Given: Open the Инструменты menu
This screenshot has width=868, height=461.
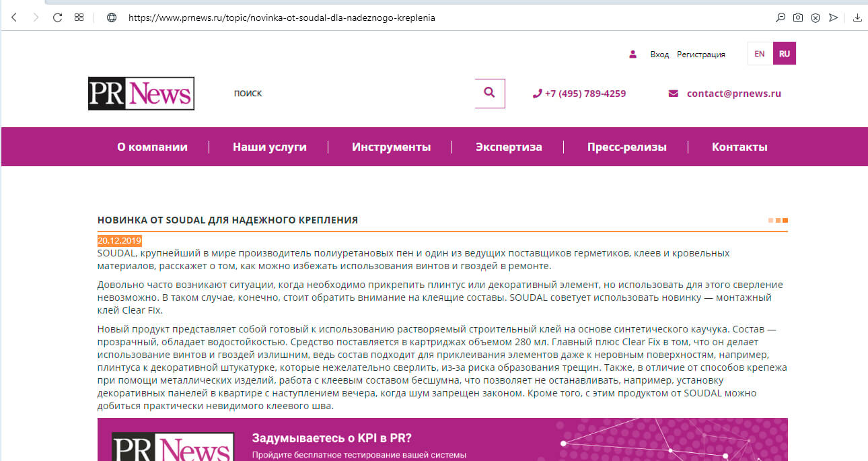Looking at the screenshot, I should pos(391,147).
